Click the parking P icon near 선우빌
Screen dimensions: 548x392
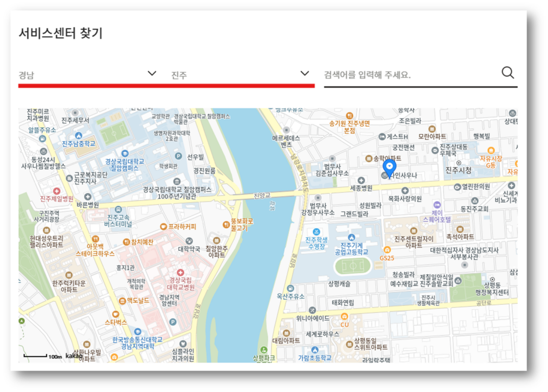point(179,156)
